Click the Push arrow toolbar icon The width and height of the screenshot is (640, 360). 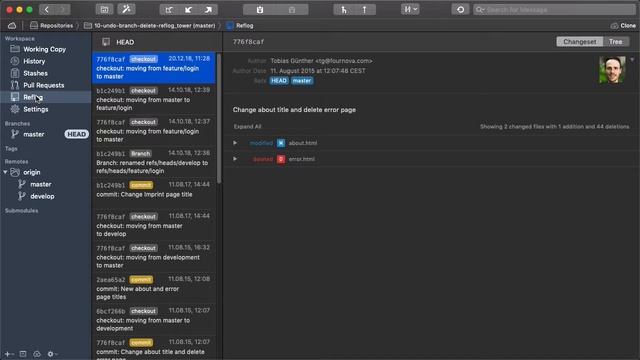pos(208,9)
